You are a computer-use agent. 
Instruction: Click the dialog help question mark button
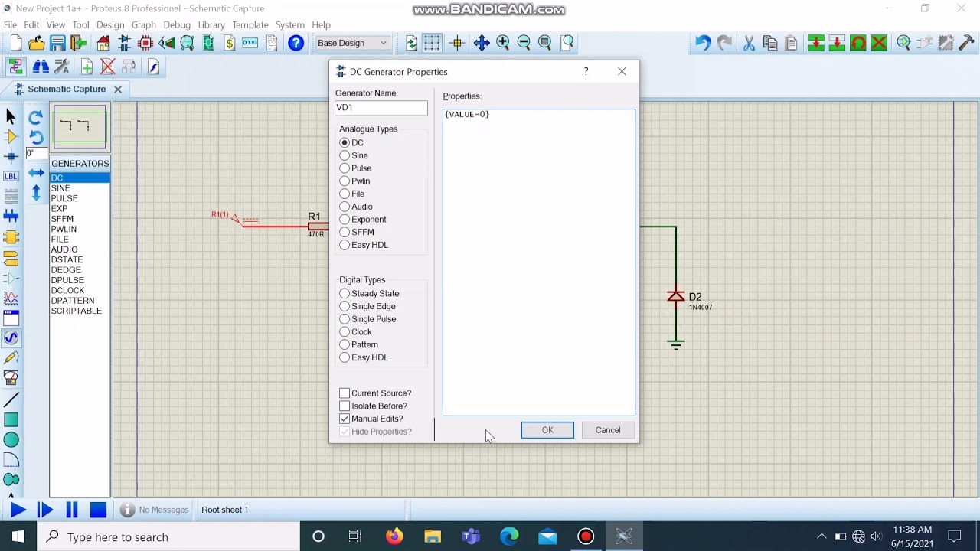point(586,71)
